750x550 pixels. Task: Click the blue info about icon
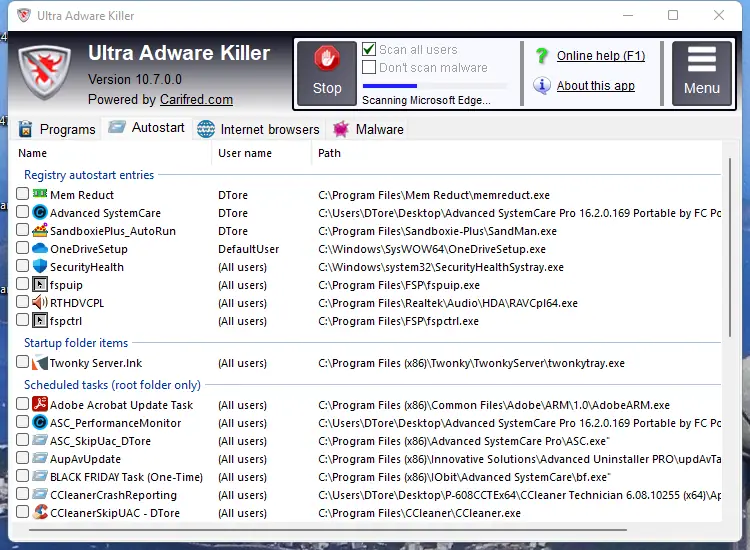coord(542,86)
